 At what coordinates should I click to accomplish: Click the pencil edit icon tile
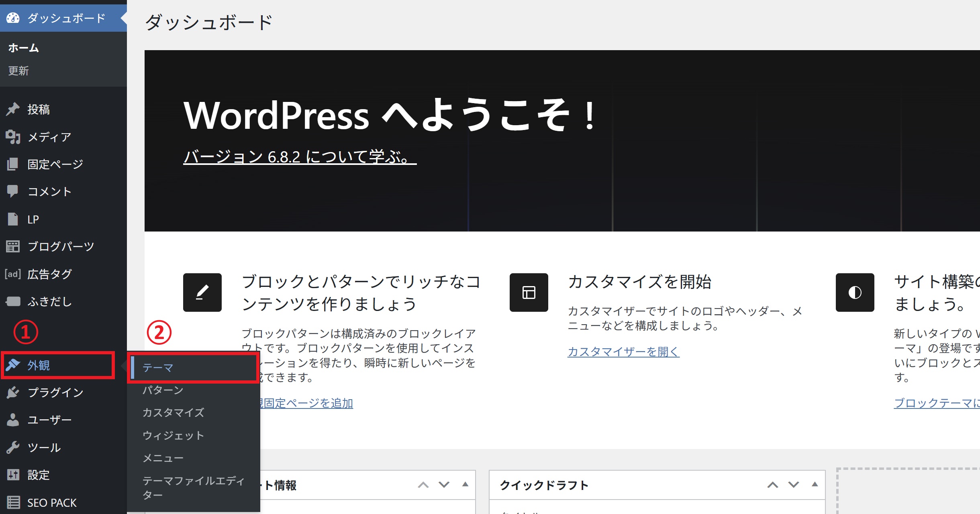[x=202, y=293]
